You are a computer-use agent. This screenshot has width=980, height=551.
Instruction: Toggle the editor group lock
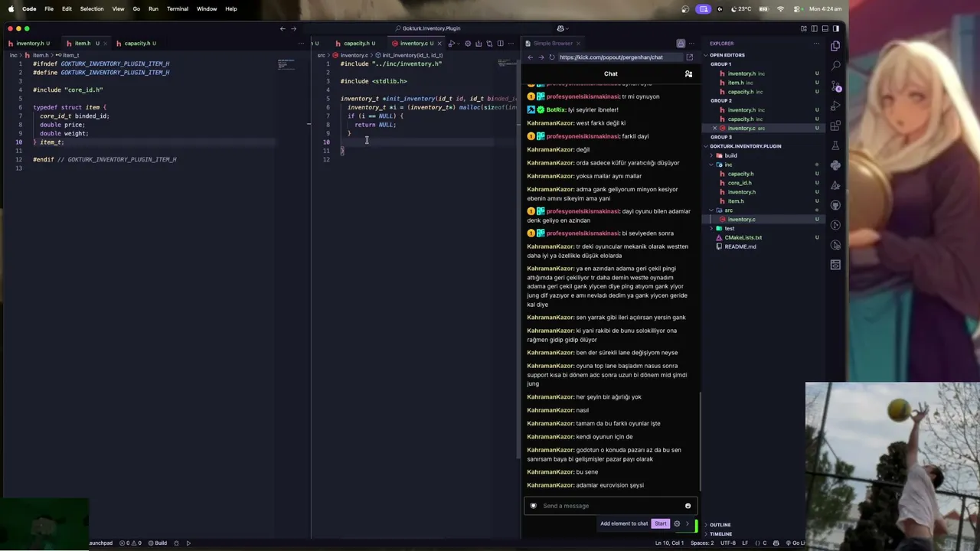coord(681,44)
